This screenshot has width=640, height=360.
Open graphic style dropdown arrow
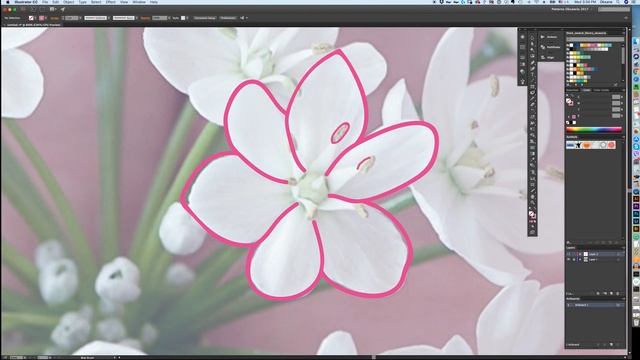coord(187,18)
